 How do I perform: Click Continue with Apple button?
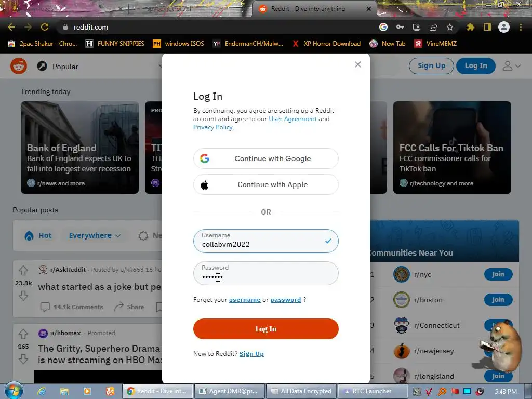click(x=265, y=184)
